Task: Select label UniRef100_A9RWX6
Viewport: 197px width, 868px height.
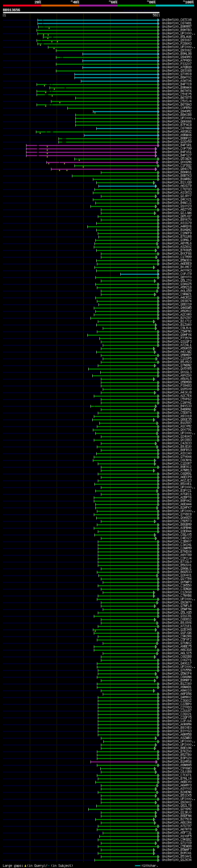Action: coord(177,135)
